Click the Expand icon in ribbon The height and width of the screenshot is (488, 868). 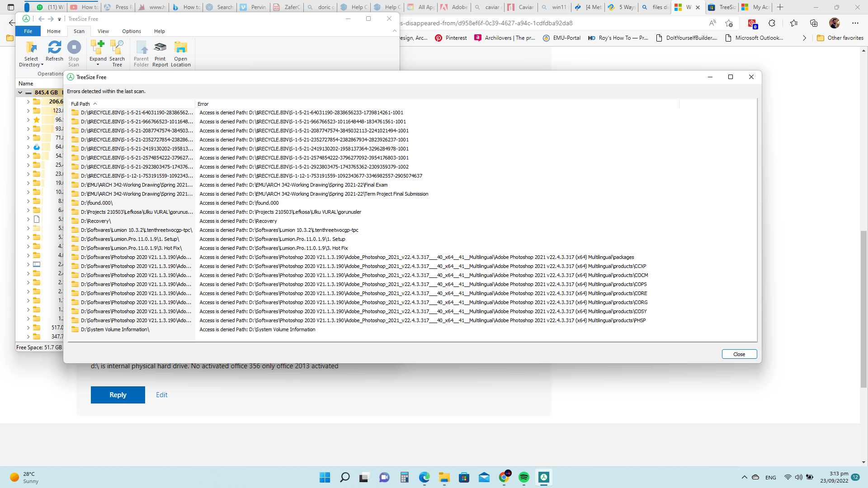click(x=98, y=47)
